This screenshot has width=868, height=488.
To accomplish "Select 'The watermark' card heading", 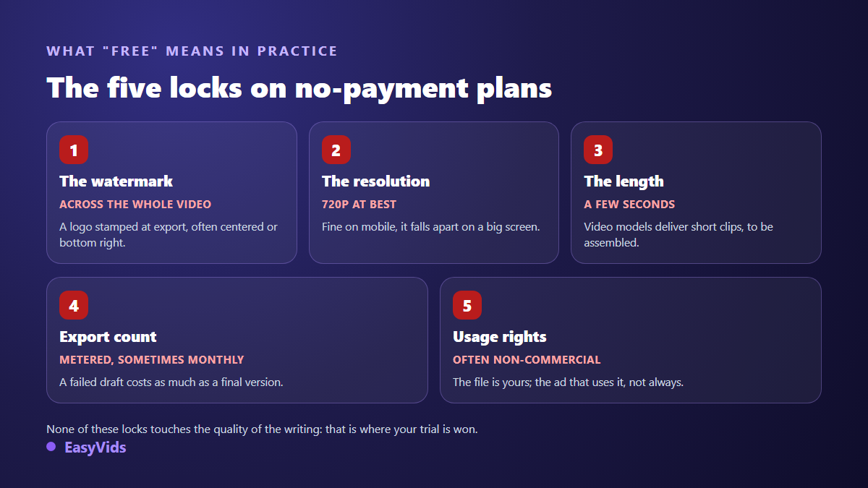I will (x=116, y=181).
